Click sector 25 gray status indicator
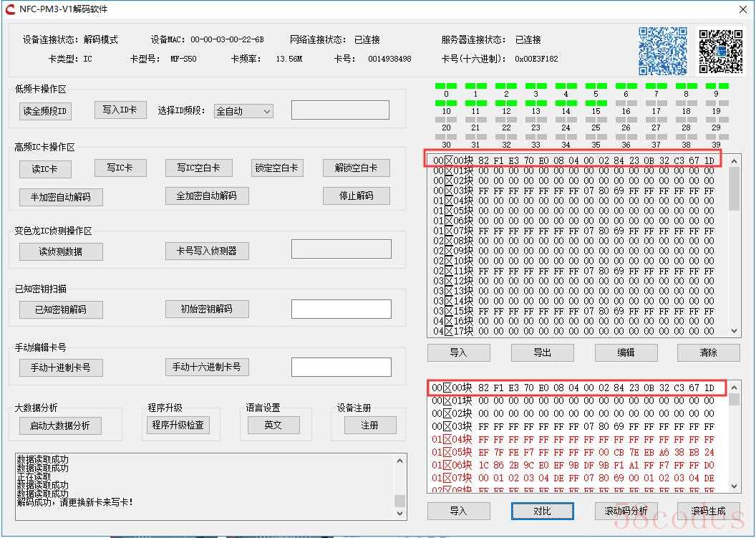This screenshot has width=756, height=538. click(x=596, y=120)
